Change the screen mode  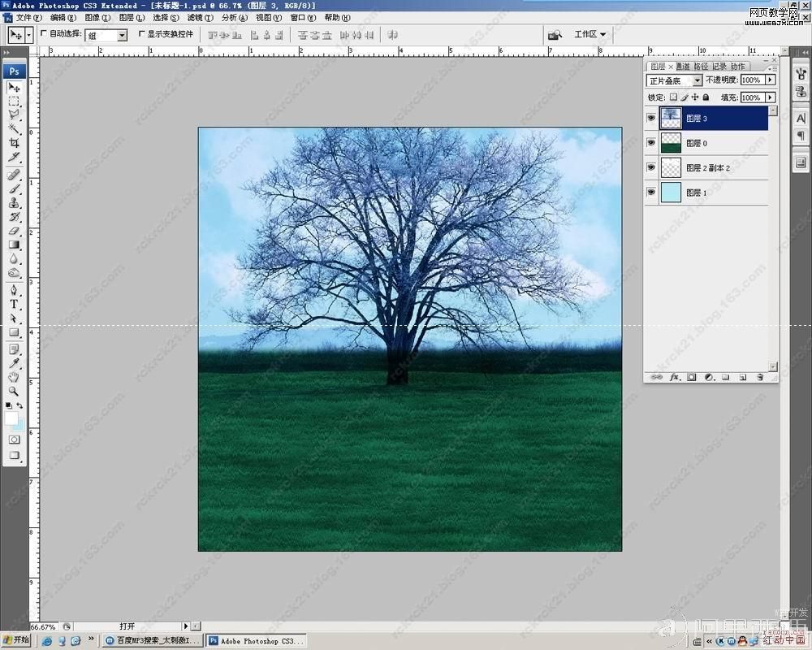[14, 456]
